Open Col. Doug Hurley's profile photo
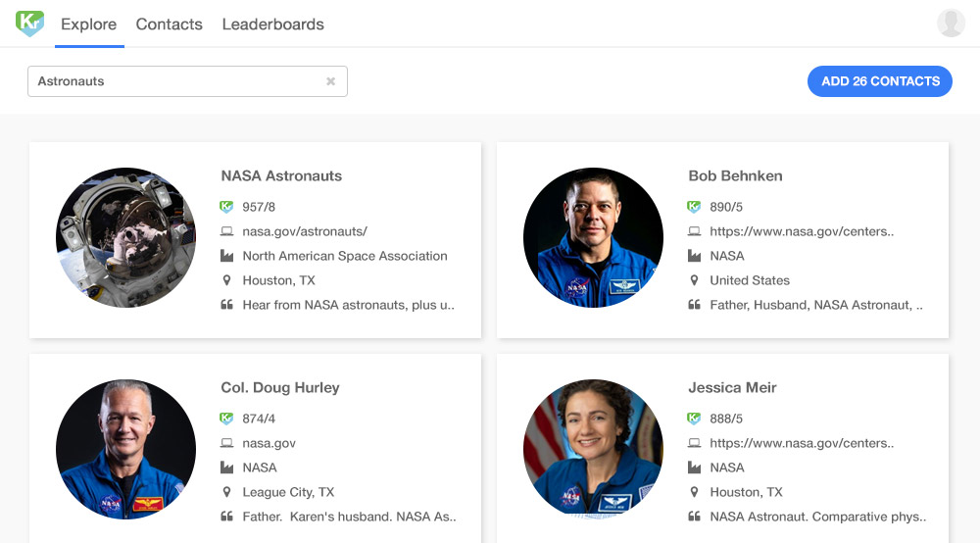Screen dimensions: 980x543 pyautogui.click(x=125, y=449)
